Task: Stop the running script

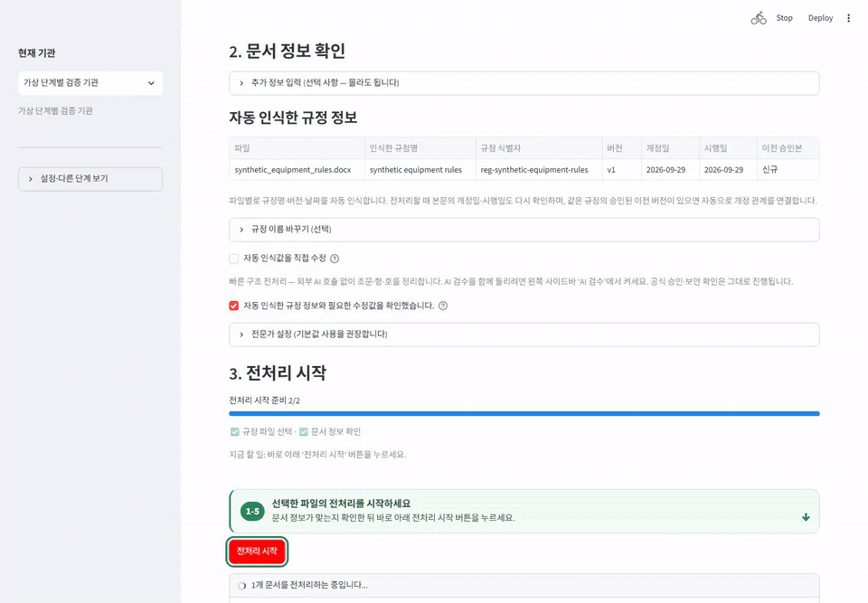Action: (x=784, y=18)
